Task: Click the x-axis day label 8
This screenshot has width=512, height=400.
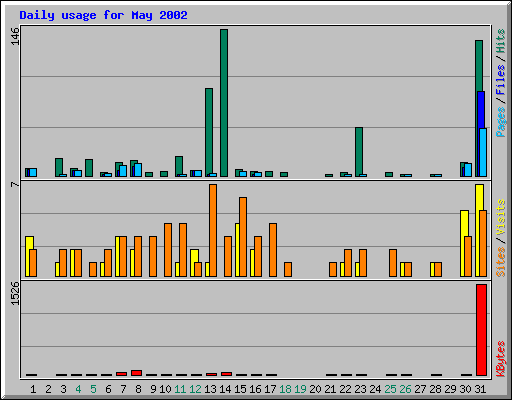Action: click(x=138, y=389)
